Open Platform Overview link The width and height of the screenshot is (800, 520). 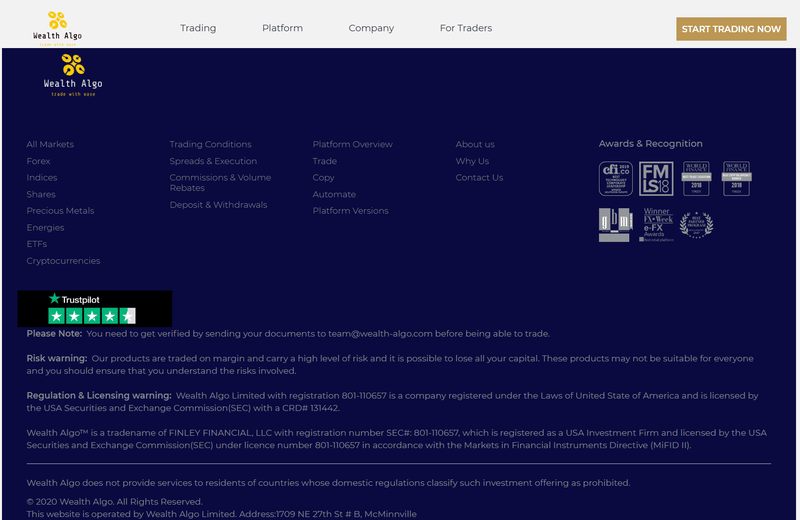[353, 144]
